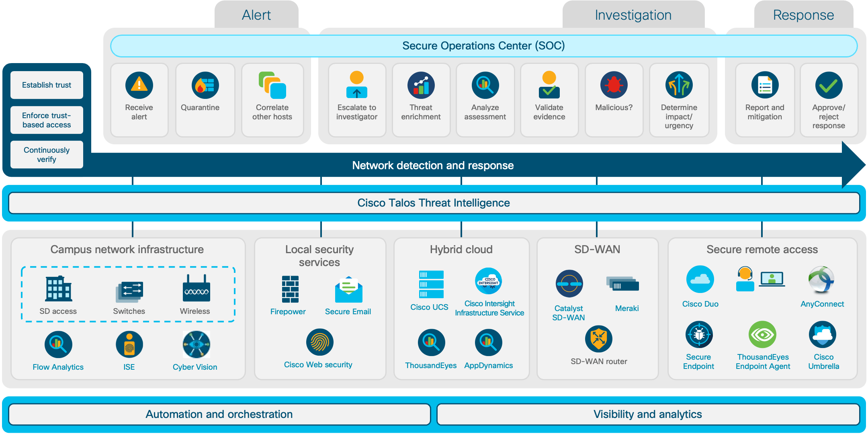Open the Response tab

click(x=804, y=15)
